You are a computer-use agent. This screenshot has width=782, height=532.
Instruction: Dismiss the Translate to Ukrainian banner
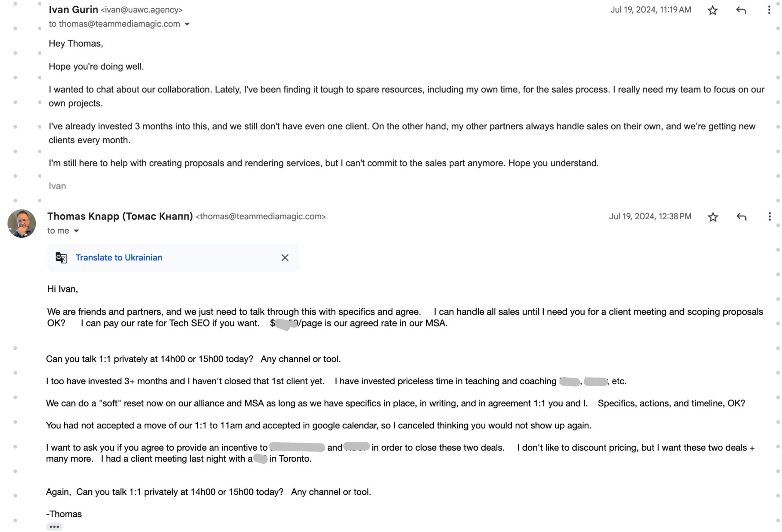point(285,258)
